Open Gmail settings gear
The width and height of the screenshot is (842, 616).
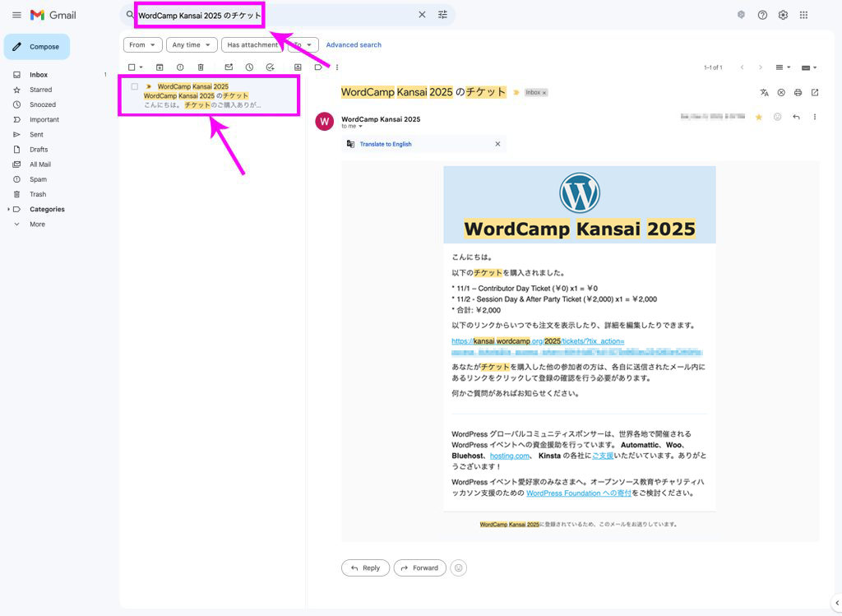783,15
